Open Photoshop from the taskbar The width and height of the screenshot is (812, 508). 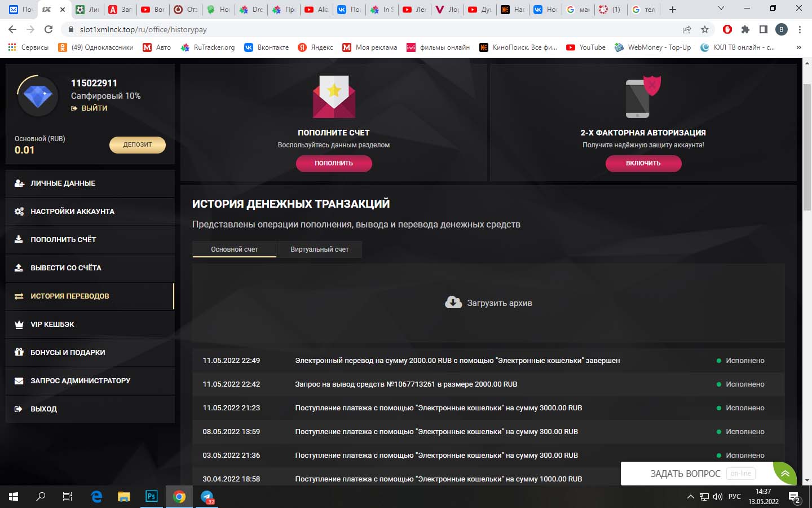151,497
